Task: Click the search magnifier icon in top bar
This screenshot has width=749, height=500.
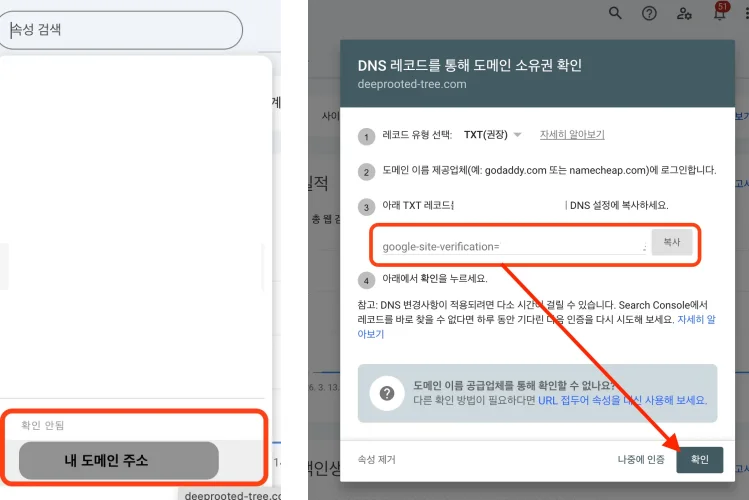Action: (615, 13)
